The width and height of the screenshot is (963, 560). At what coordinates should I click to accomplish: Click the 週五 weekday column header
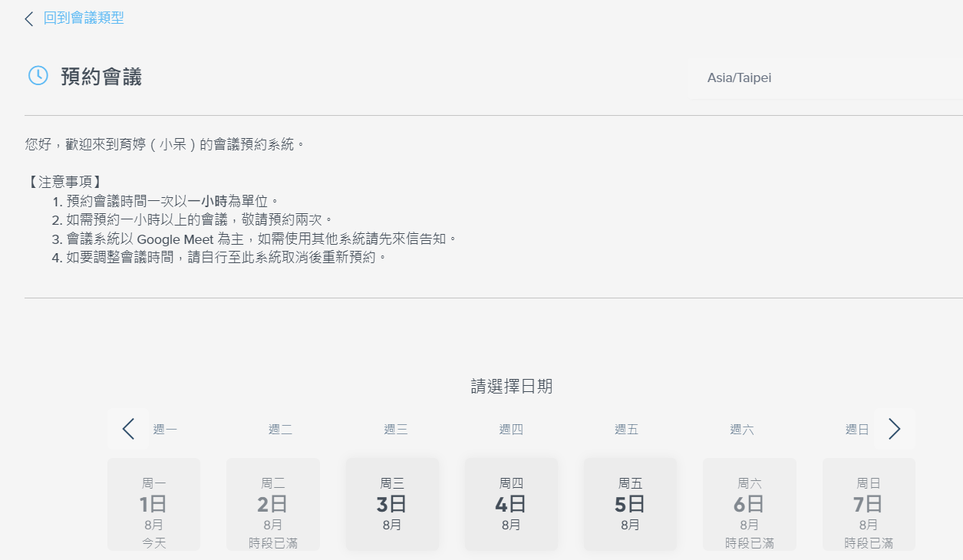pos(627,430)
